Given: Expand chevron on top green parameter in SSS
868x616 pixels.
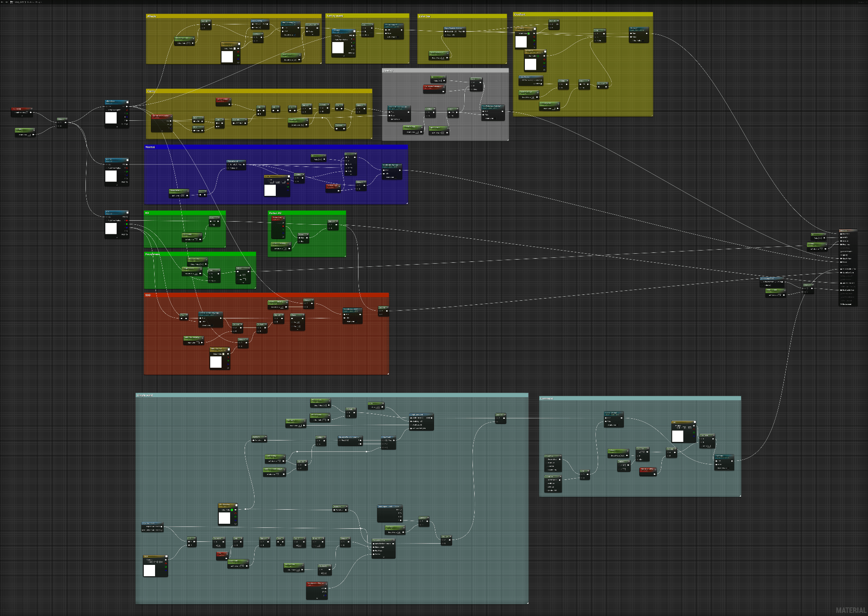Looking at the screenshot, I should 287,303.
